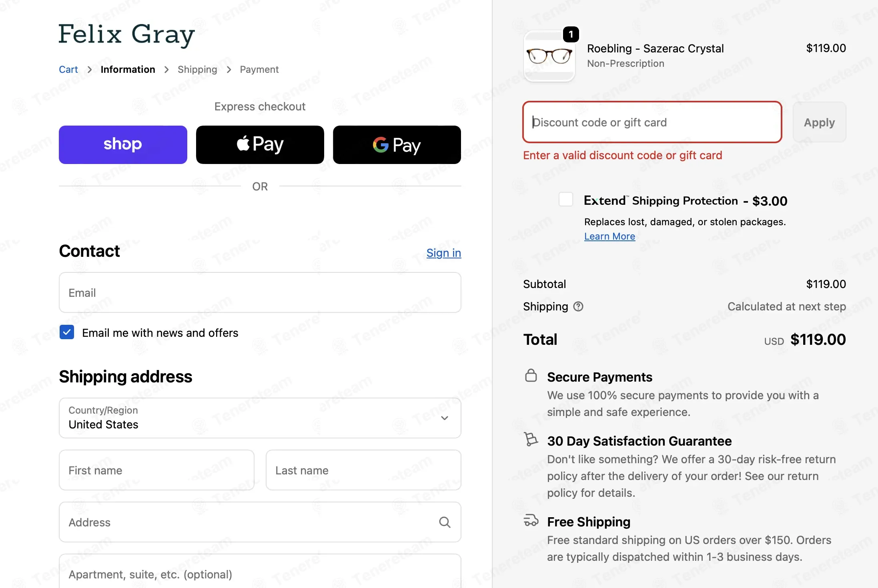Check out with Shop Pay

123,145
